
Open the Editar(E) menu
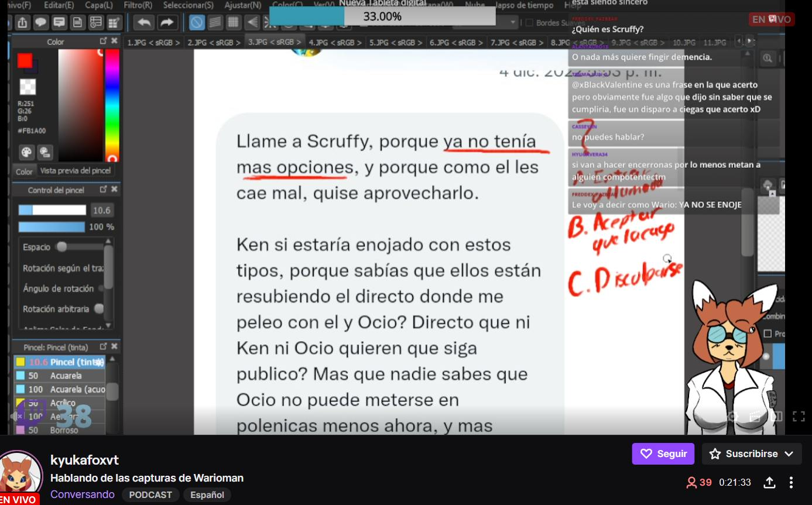[x=59, y=5]
